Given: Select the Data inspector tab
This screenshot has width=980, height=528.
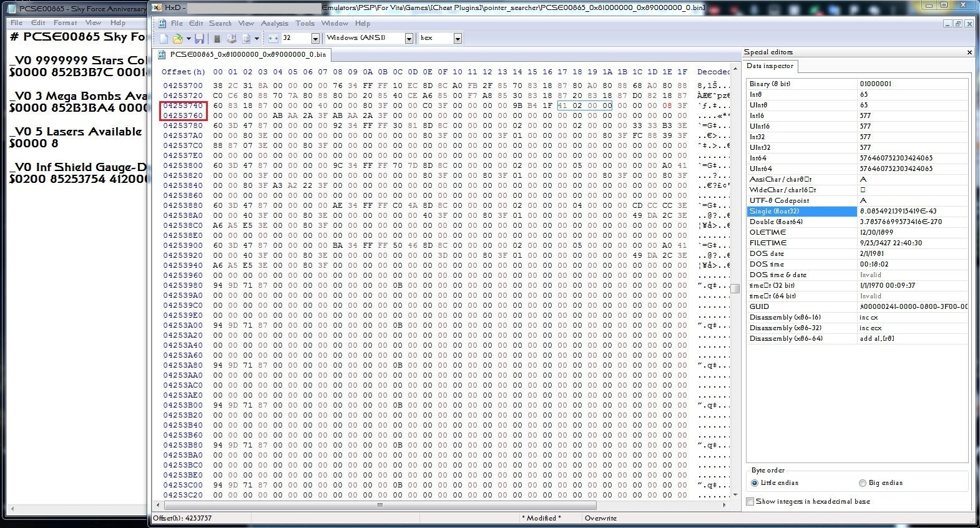Looking at the screenshot, I should click(770, 66).
